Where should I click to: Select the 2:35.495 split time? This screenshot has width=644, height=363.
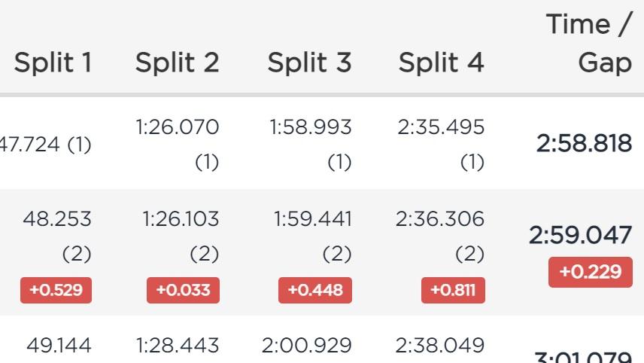click(x=441, y=127)
